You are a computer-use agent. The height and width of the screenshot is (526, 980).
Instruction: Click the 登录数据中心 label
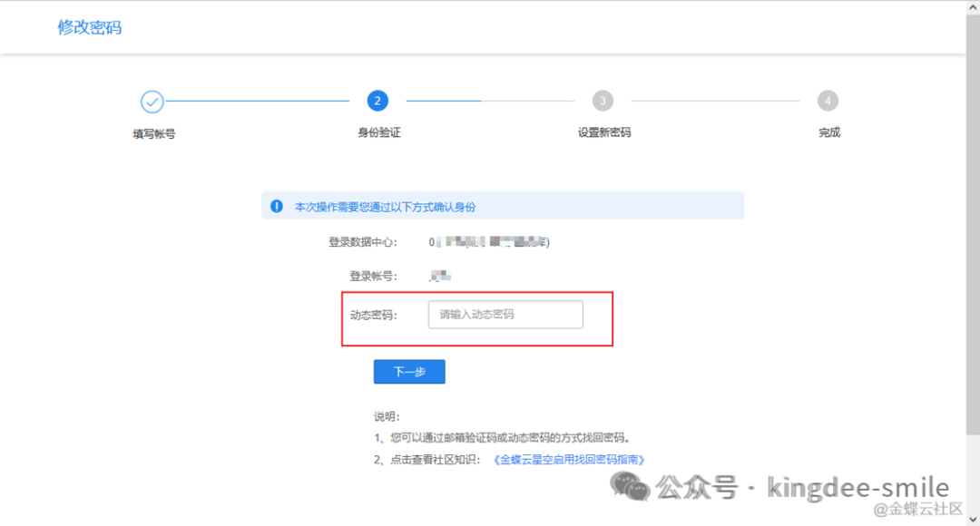(x=362, y=242)
